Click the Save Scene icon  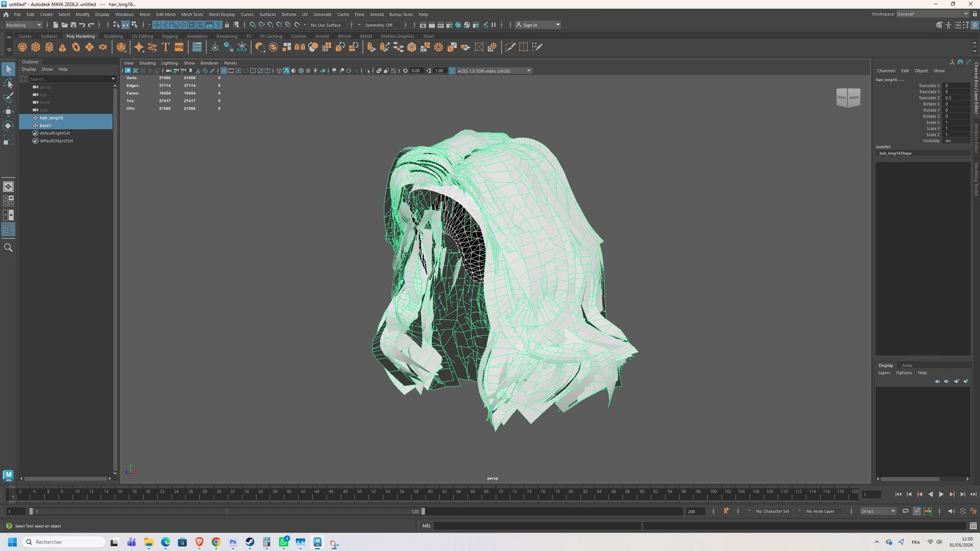73,25
